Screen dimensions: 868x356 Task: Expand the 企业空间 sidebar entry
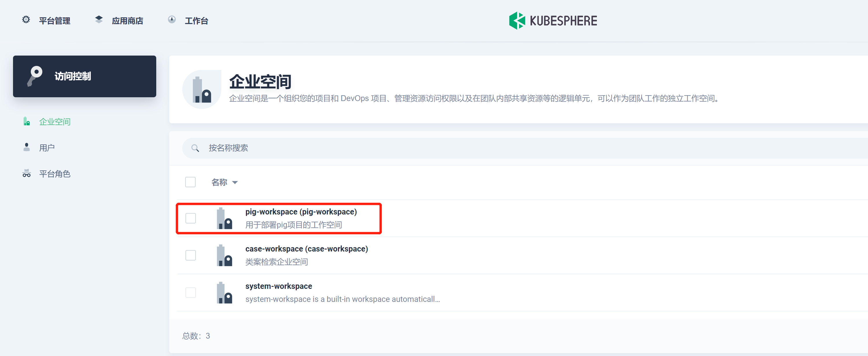(x=55, y=121)
